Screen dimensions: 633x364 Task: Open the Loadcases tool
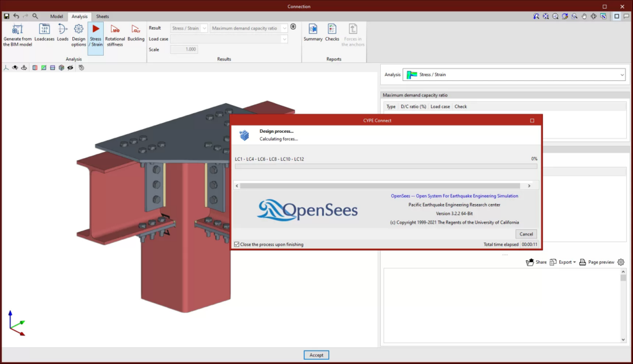point(45,33)
